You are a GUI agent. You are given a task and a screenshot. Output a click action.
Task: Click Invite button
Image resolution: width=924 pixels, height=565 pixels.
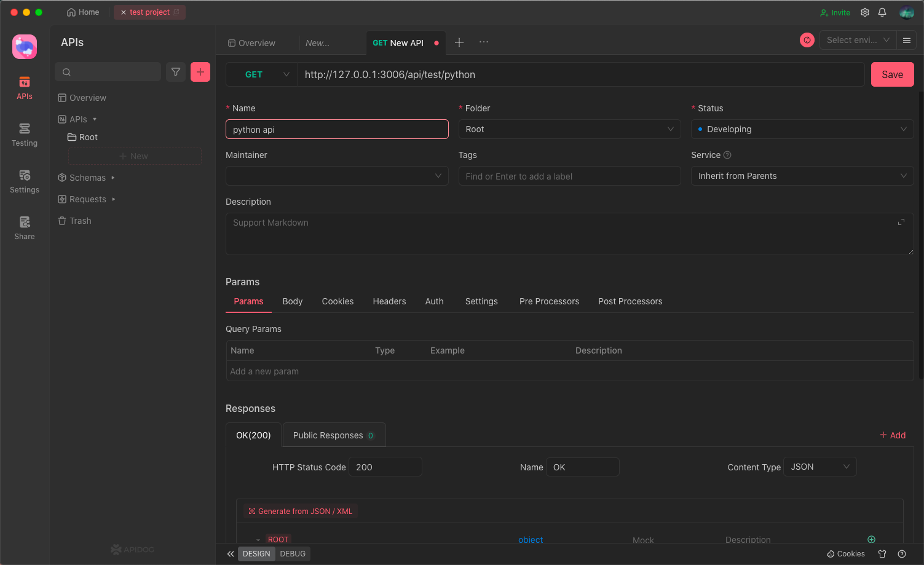(x=835, y=12)
